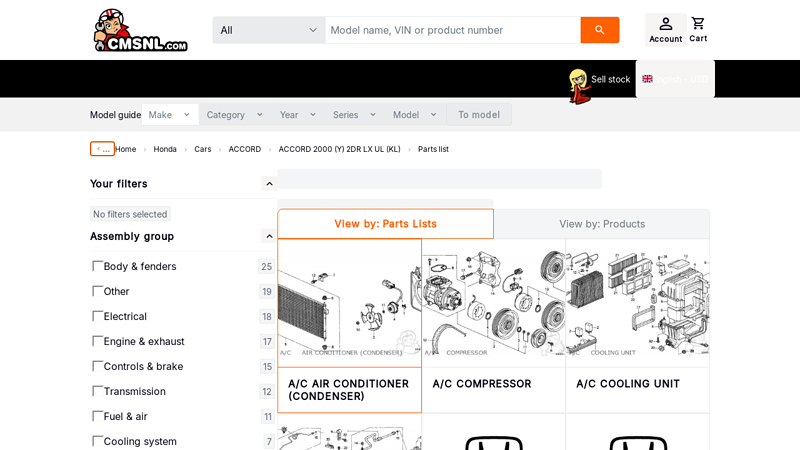Expand the Year dropdown
800x450 pixels.
[x=298, y=115]
